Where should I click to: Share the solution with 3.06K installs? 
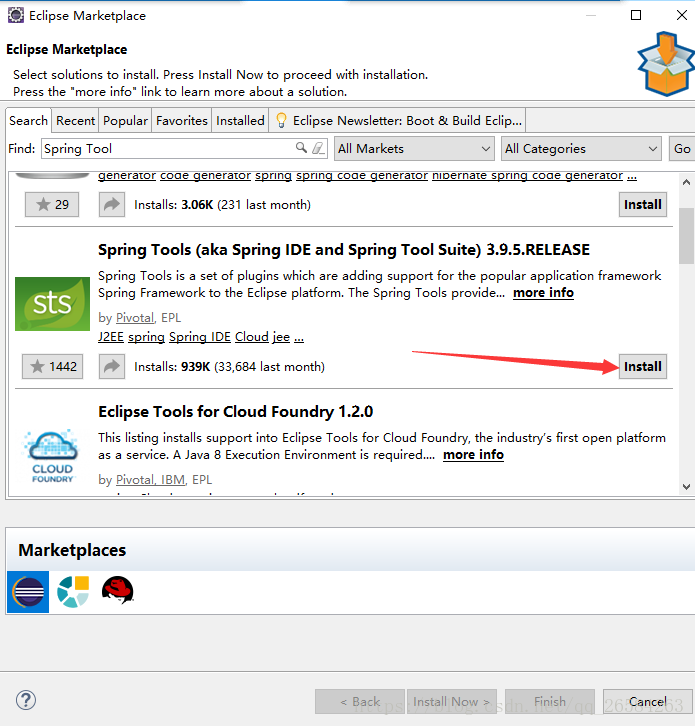112,205
